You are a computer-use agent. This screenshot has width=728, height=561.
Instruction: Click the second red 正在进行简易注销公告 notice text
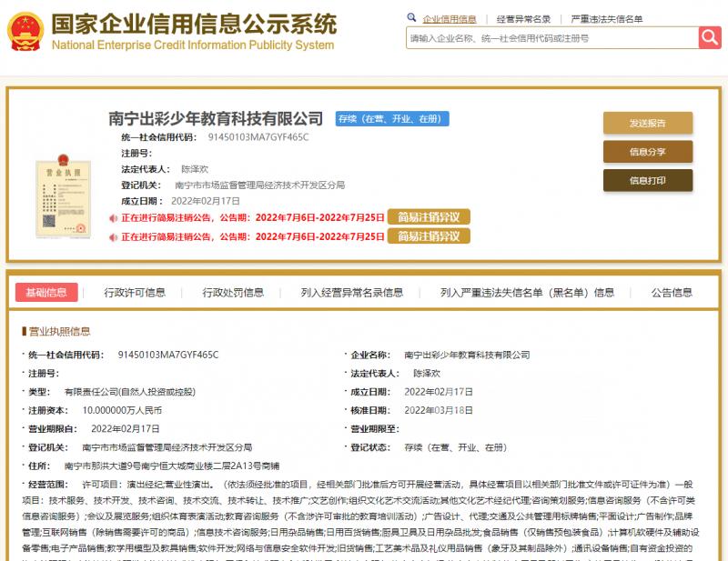pos(253,236)
